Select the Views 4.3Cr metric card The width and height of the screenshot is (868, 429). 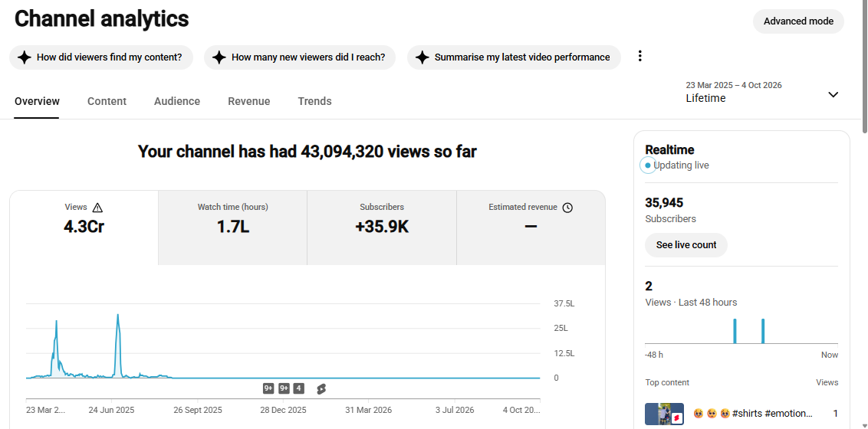[x=84, y=228]
